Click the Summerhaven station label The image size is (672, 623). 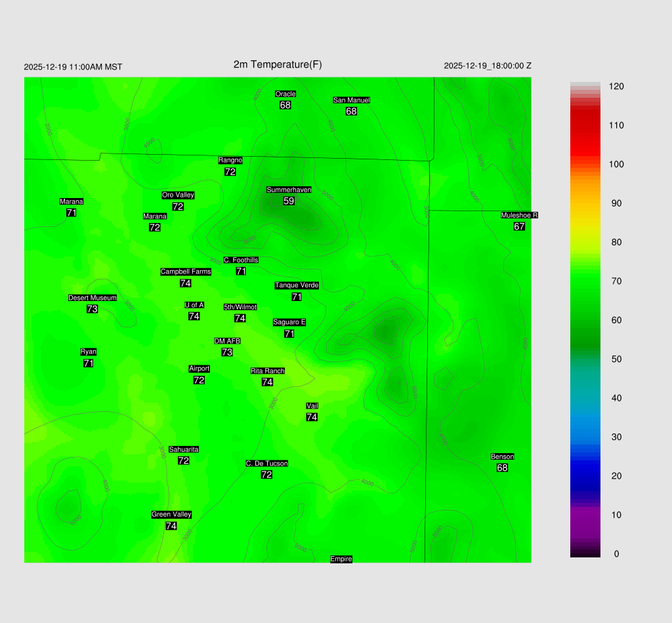click(289, 190)
